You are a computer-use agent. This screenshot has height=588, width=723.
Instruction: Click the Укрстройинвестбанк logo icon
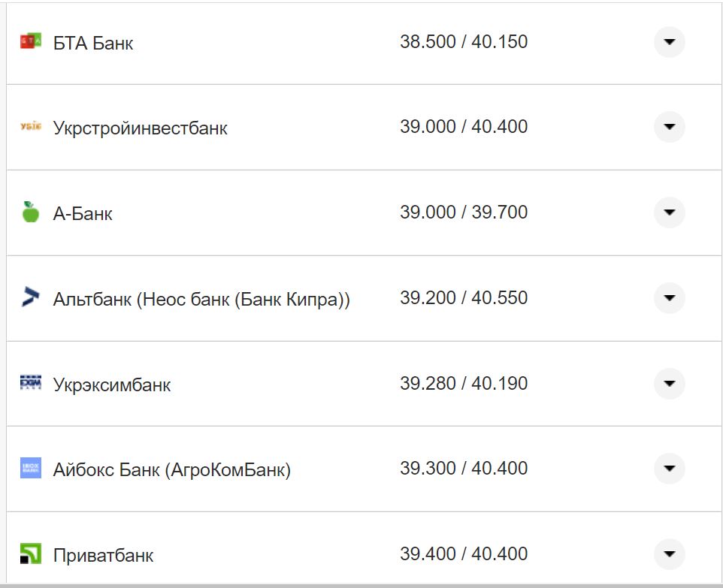pos(30,127)
